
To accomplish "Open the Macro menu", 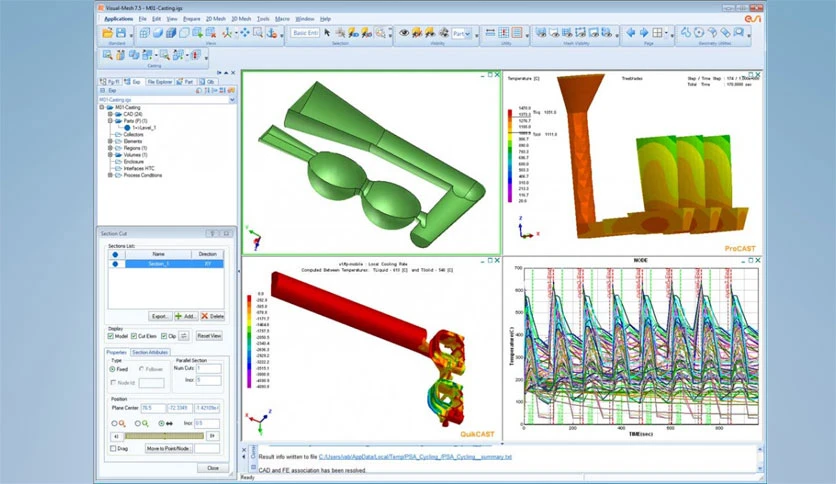I will pos(282,19).
